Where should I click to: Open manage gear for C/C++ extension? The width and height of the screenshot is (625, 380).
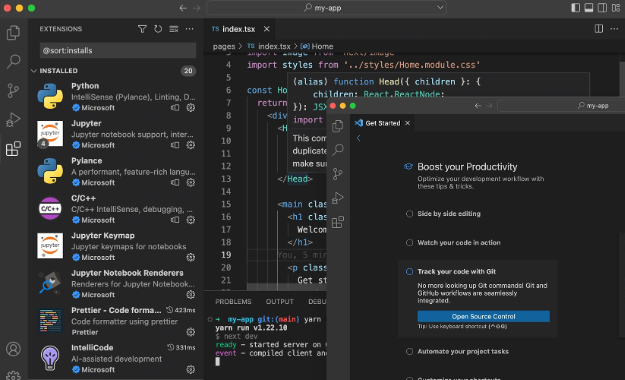(191, 220)
